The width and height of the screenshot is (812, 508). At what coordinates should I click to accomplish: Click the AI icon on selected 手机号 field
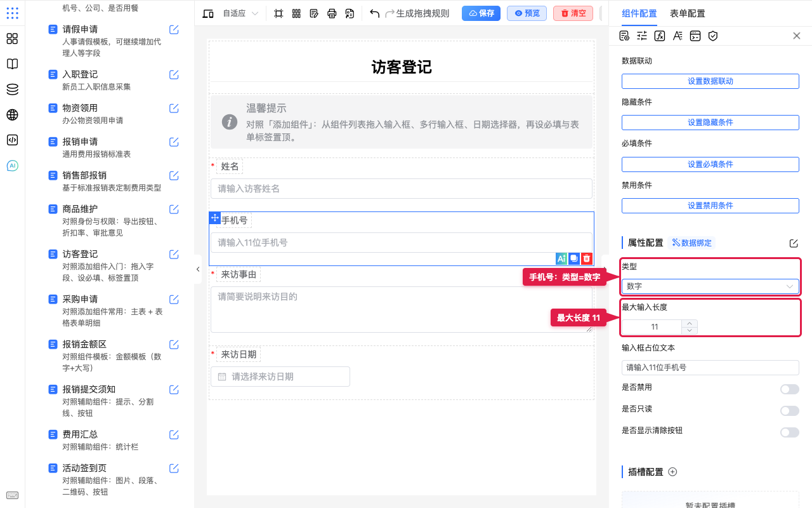pos(561,258)
